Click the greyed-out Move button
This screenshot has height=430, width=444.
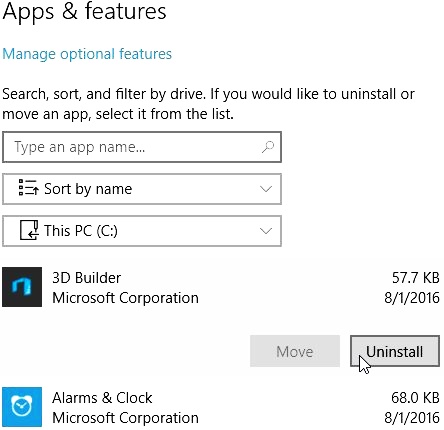(295, 351)
